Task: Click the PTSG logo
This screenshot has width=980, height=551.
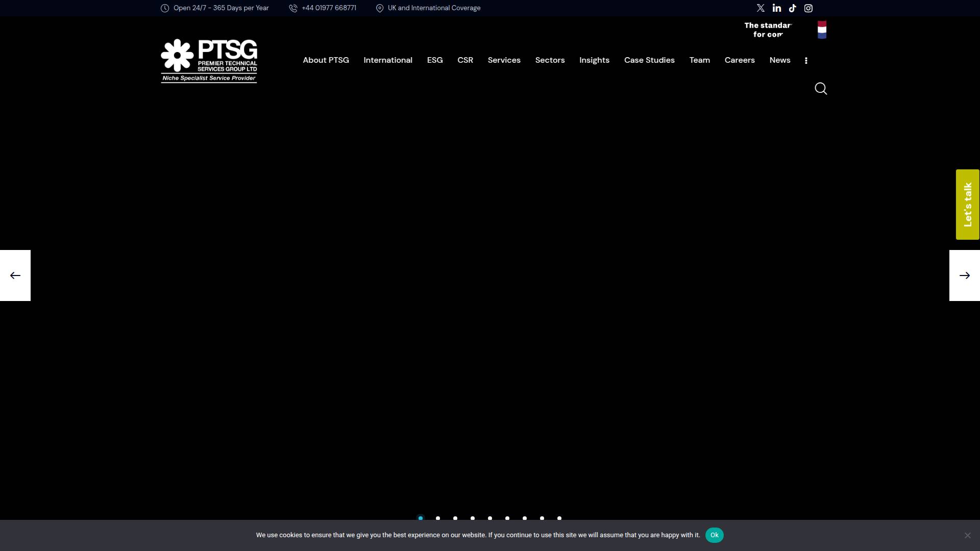Action: tap(209, 61)
